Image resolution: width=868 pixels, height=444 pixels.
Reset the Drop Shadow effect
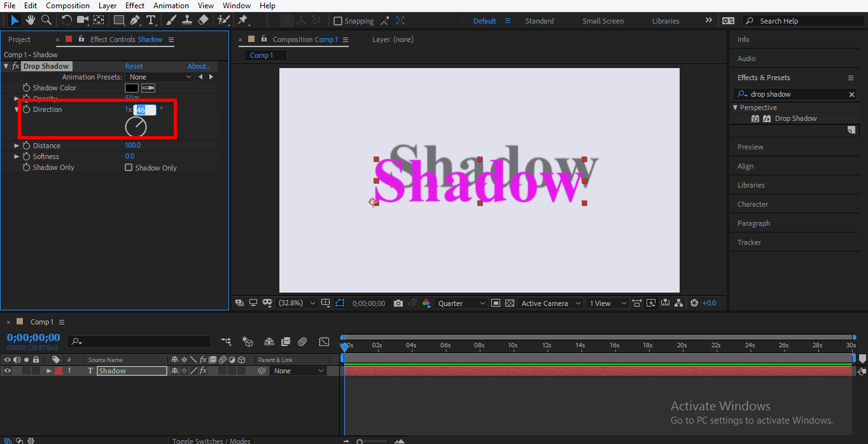coord(134,66)
